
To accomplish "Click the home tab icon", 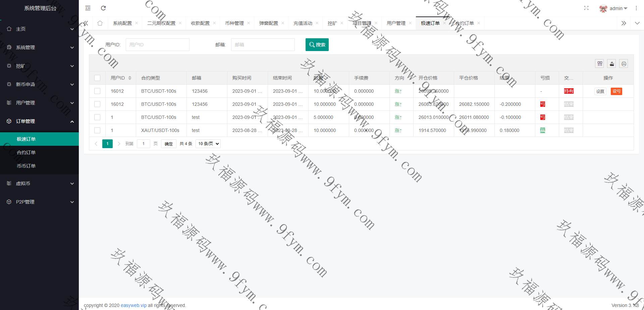I will coord(100,23).
